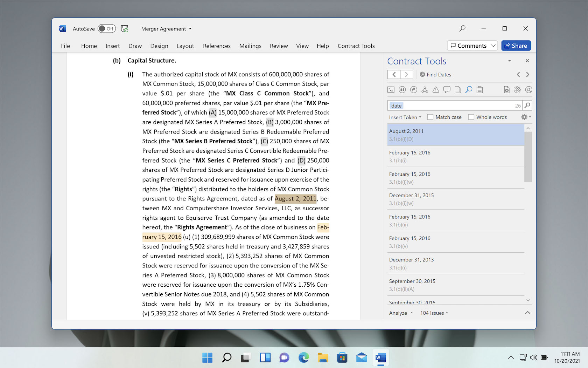Go back with the boxed left arrow

394,74
